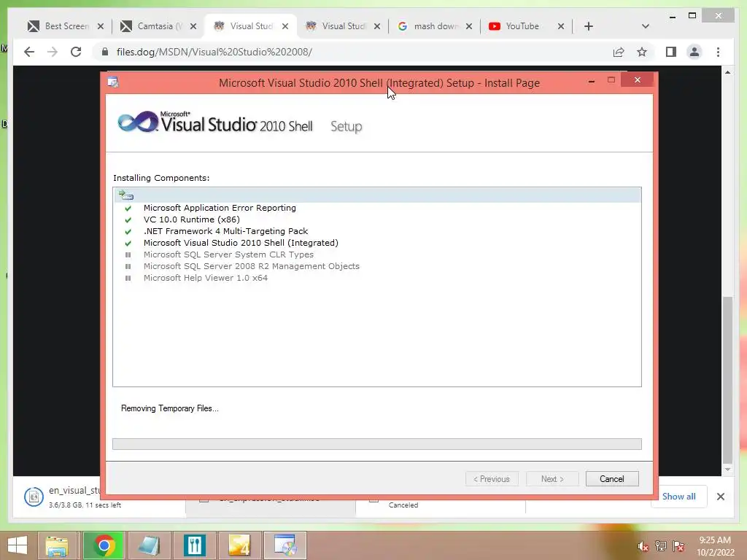Close the Camtasia tab
Image resolution: width=747 pixels, height=560 pixels.
coord(193,26)
